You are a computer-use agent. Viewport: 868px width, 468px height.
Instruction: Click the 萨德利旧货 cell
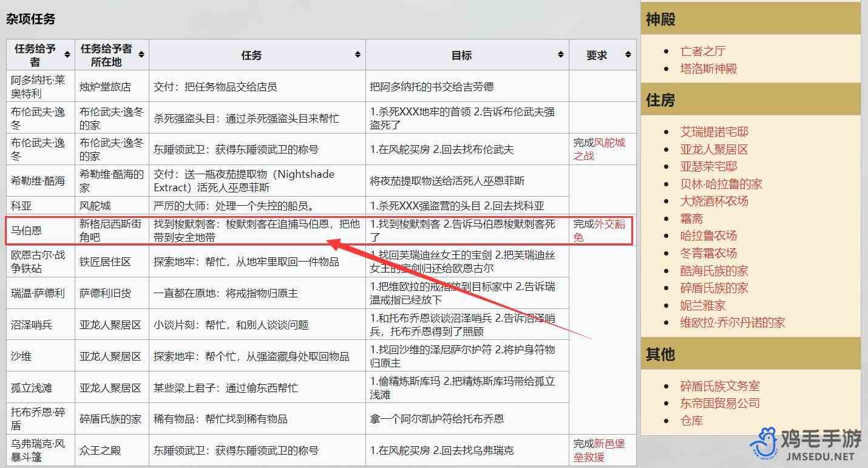[112, 293]
